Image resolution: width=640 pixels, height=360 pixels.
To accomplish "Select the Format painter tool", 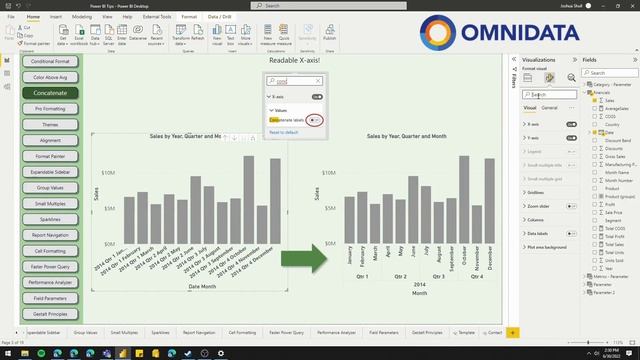I will 34,43.
